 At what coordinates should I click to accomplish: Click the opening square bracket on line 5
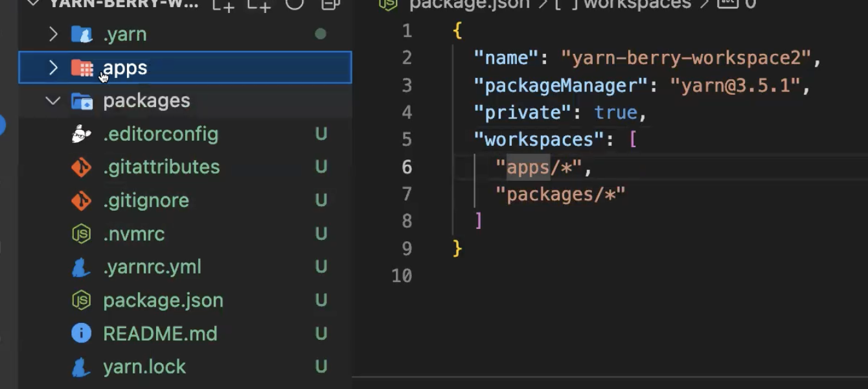pos(633,140)
